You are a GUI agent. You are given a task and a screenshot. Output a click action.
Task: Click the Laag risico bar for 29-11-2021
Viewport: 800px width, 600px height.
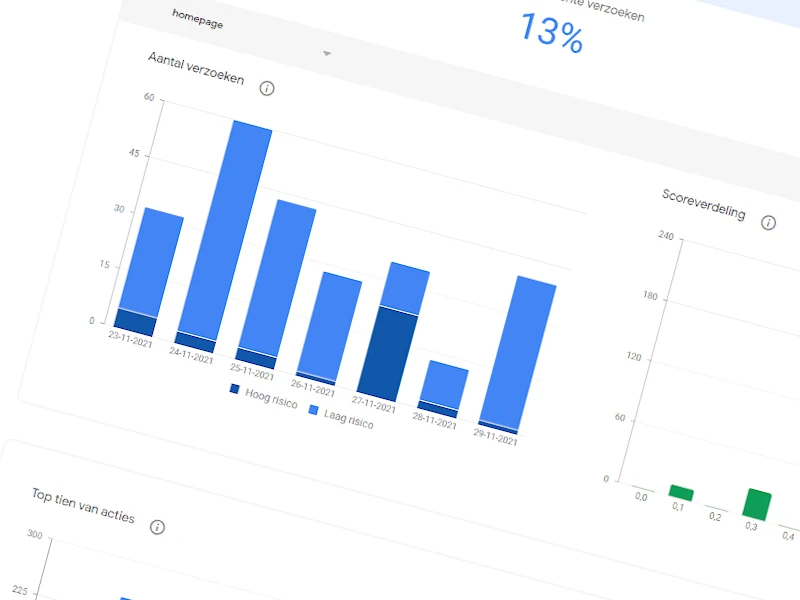click(x=519, y=353)
